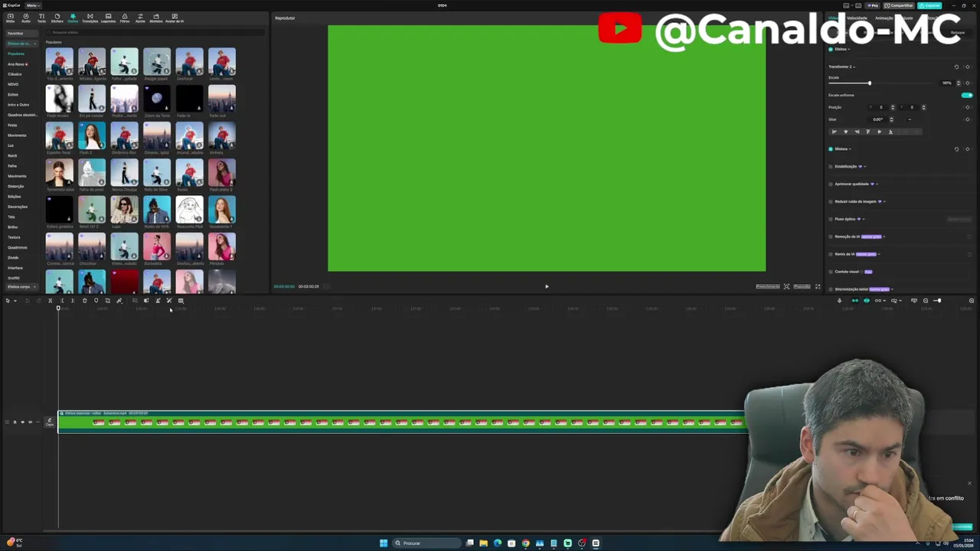Toggle the Efeitos checkbox
The image size is (980, 551).
(831, 49)
